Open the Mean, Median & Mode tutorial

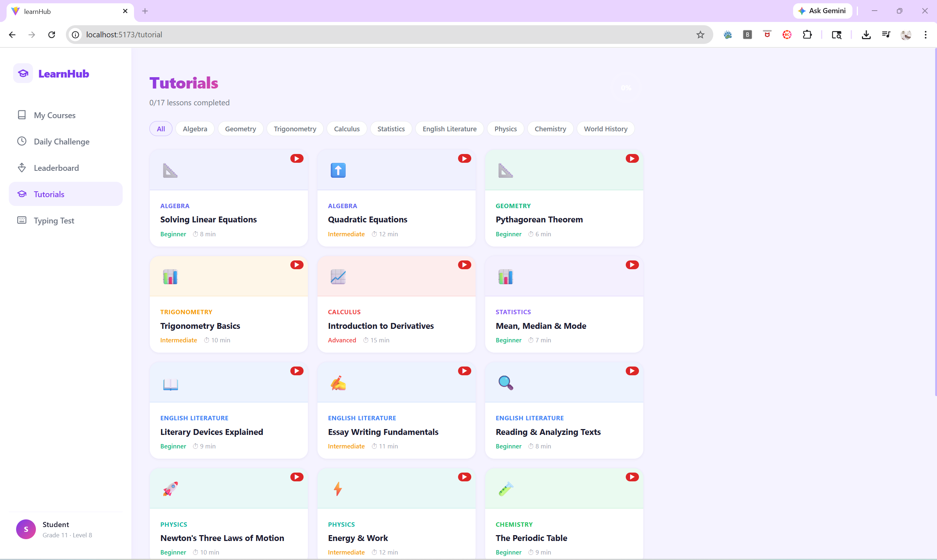tap(540, 325)
